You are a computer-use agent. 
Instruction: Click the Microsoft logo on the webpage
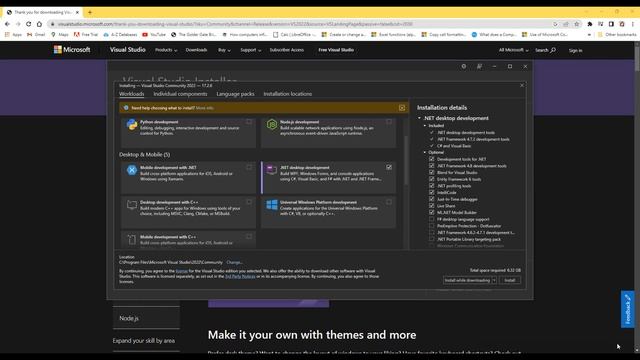pos(72,49)
